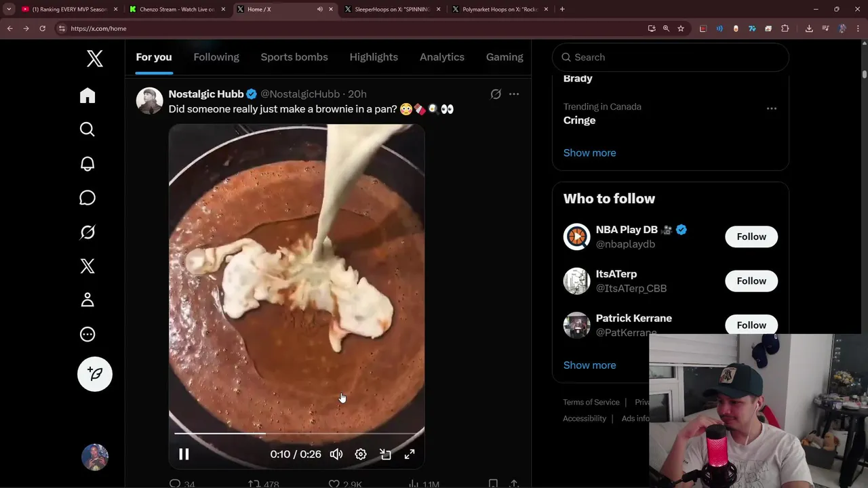The image size is (868, 488).
Task: Open video settings gear icon
Action: (x=361, y=454)
